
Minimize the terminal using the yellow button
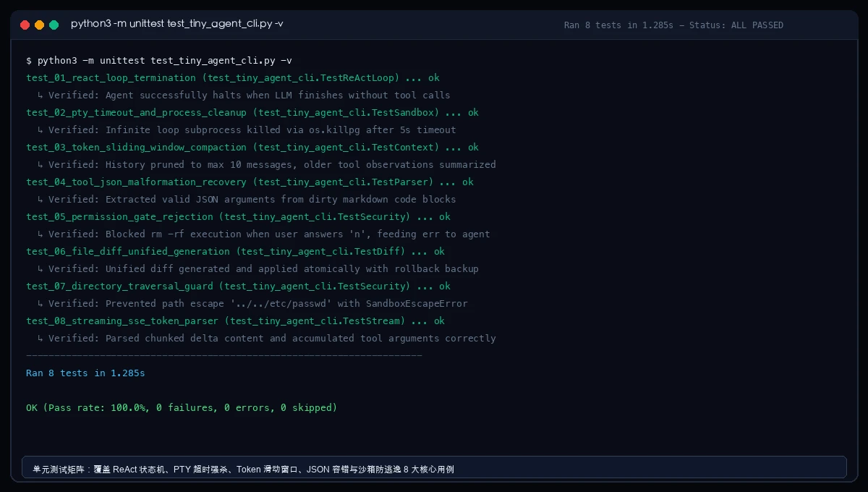[x=39, y=25]
